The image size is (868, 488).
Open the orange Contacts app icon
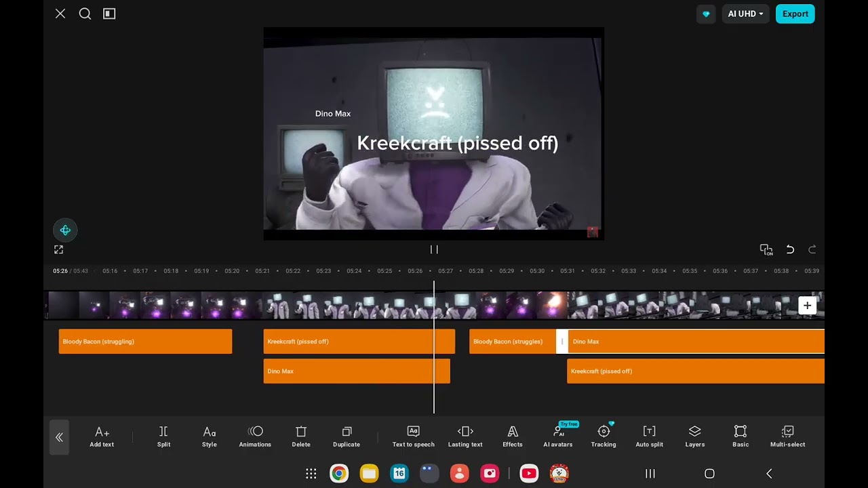coord(460,474)
